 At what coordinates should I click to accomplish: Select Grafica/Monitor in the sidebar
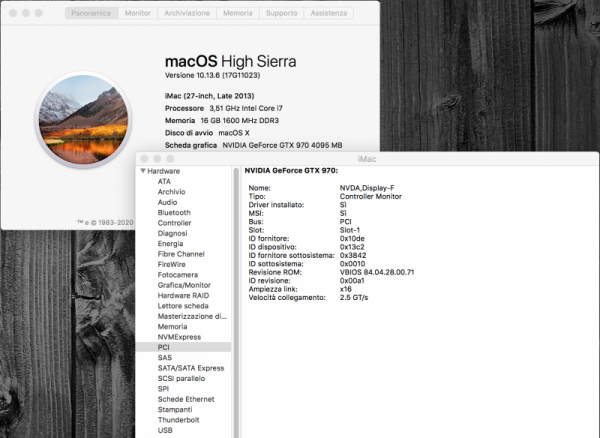coord(184,285)
